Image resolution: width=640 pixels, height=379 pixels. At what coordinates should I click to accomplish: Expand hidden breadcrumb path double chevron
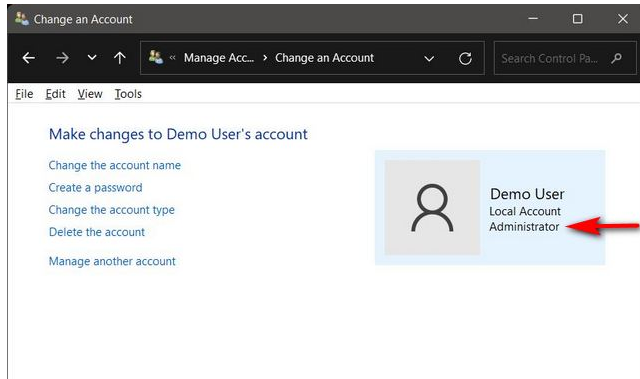click(x=173, y=58)
